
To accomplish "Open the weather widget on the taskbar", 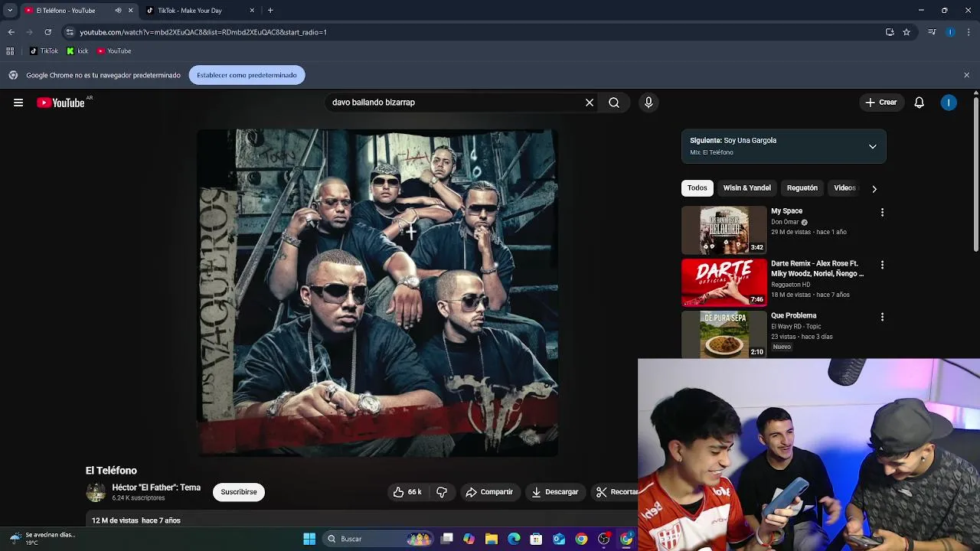I will [42, 539].
